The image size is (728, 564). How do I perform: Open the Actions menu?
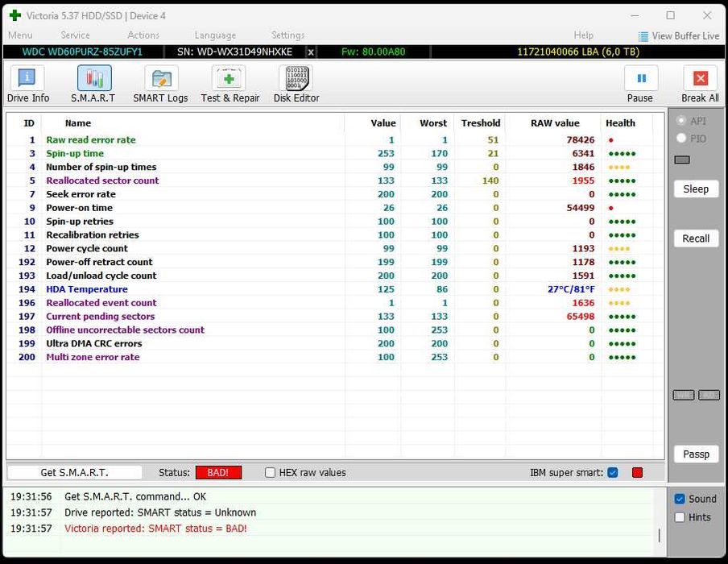coord(143,35)
